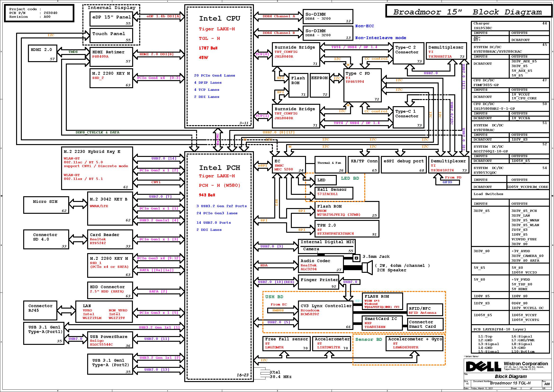Click the Card Reader RTS5242 block
The height and width of the screenshot is (392, 554).
110,239
